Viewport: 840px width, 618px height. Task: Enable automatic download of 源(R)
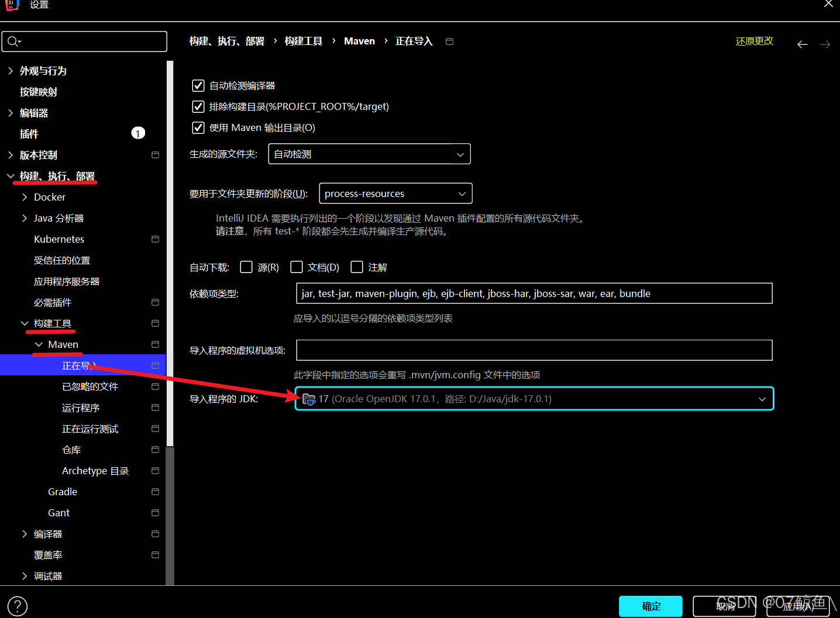(246, 267)
